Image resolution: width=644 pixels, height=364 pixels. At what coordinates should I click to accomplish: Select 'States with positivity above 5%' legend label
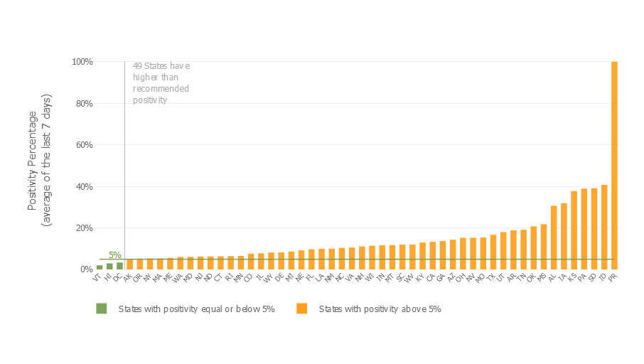coord(380,309)
